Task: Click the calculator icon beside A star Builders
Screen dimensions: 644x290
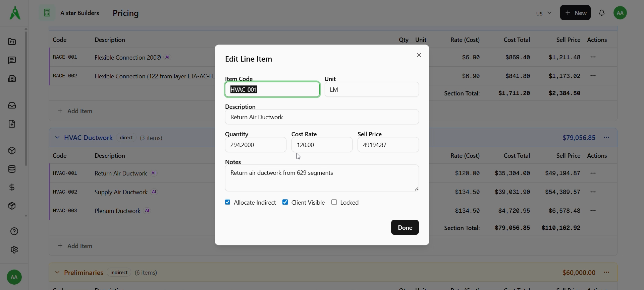Action: tap(47, 13)
